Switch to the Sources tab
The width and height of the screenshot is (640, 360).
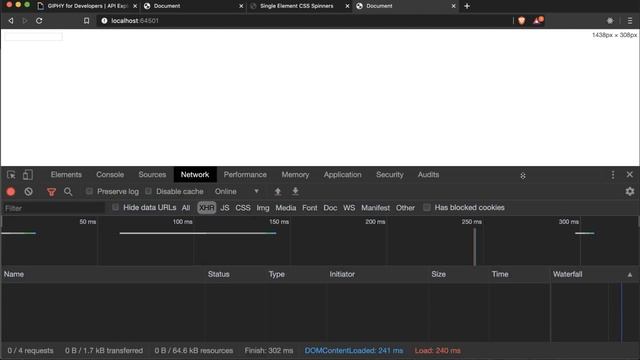pyautogui.click(x=152, y=175)
